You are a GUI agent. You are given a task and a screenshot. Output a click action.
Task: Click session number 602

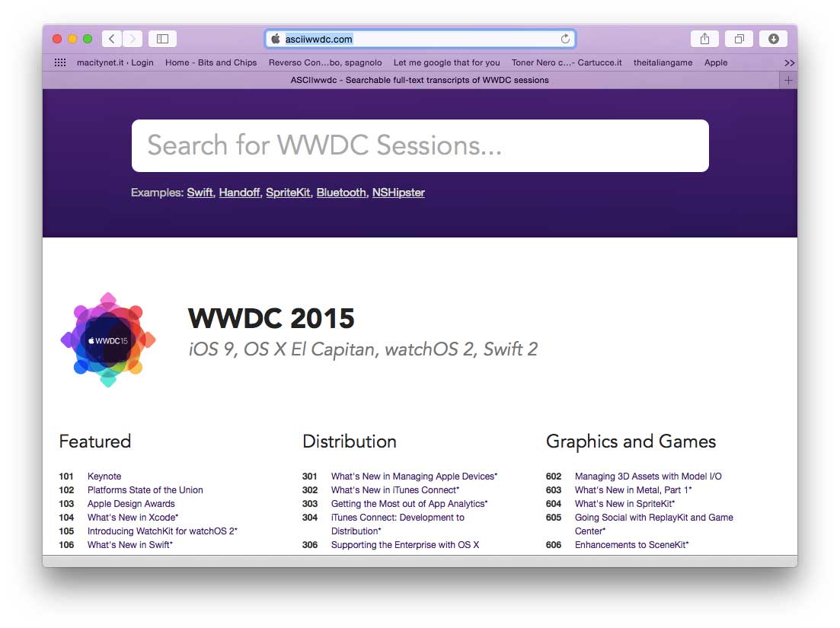tap(554, 476)
